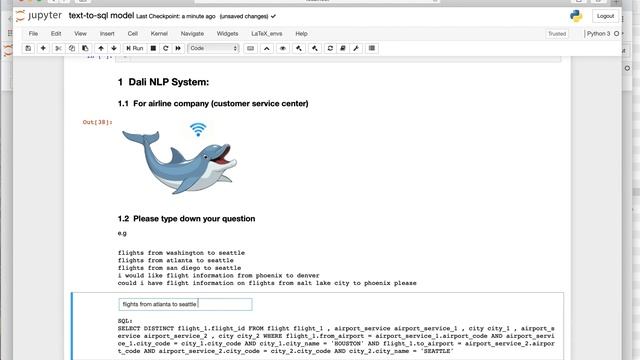This screenshot has height=360, width=640.
Task: Restart the kernel icon
Action: pos(166,48)
